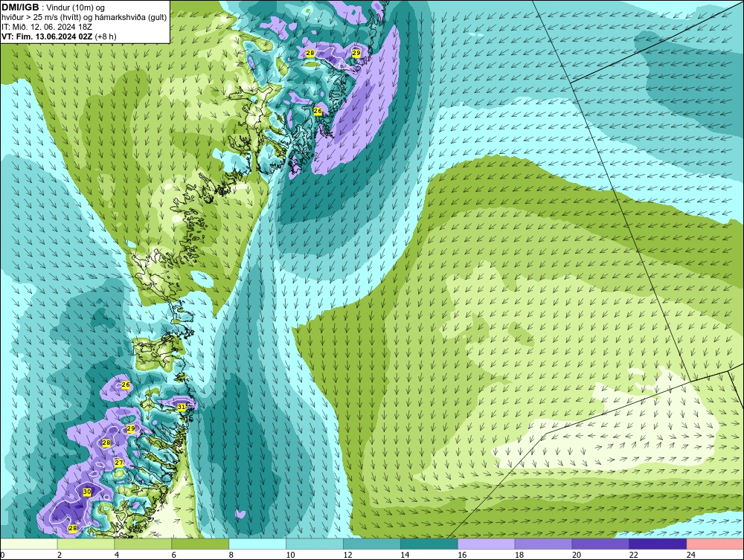Screen dimensions: 744x560
Task: Click scale value 2 on color bar
Action: [60, 555]
